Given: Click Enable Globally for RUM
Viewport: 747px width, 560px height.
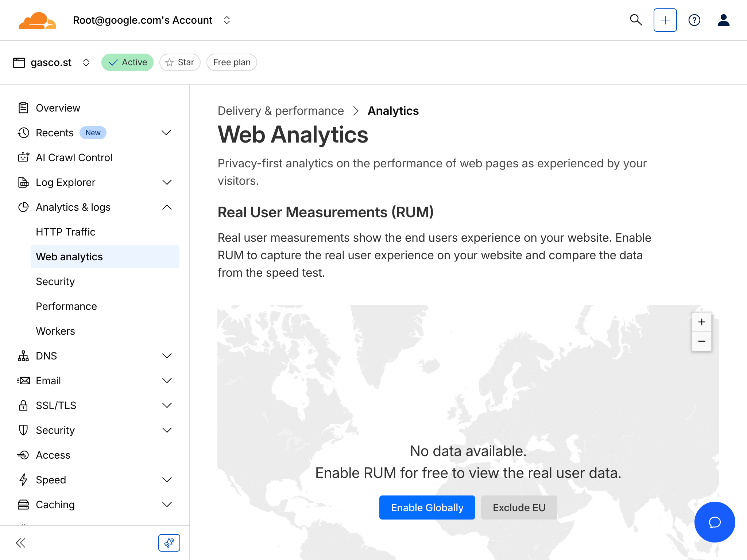Looking at the screenshot, I should (x=427, y=507).
